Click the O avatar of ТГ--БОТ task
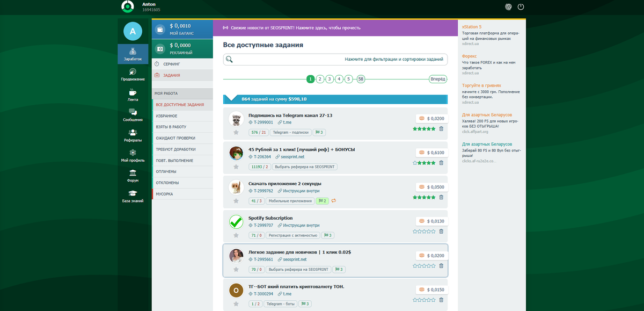The height and width of the screenshot is (311, 644). tap(236, 290)
